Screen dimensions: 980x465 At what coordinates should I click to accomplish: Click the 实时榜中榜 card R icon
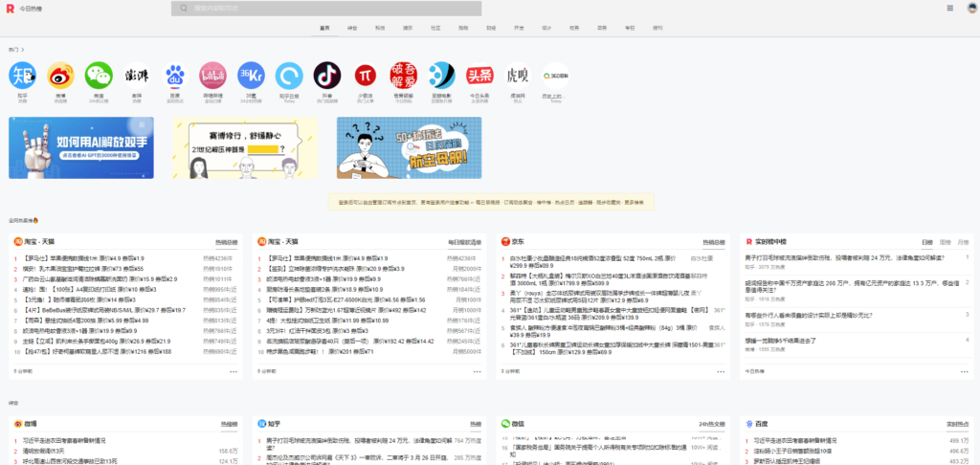point(748,241)
